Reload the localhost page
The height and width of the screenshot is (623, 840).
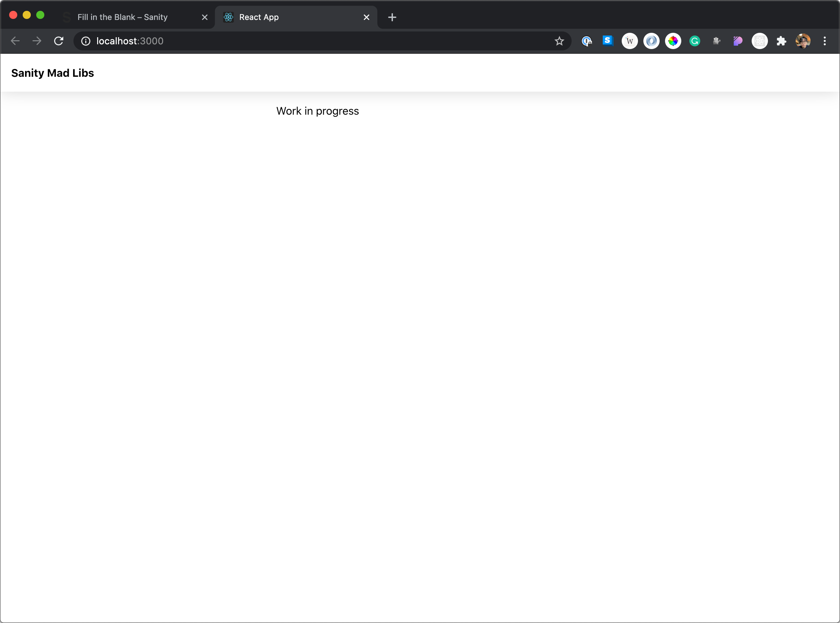pyautogui.click(x=59, y=41)
